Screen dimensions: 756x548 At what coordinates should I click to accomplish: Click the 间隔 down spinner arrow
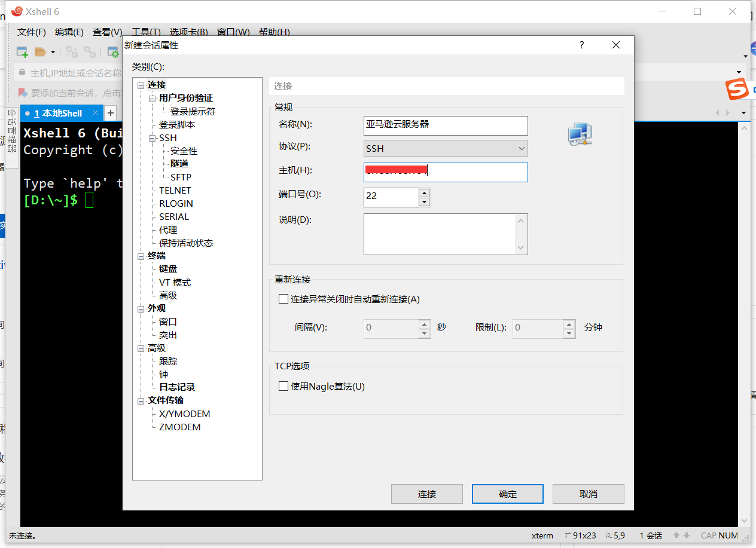pos(425,333)
